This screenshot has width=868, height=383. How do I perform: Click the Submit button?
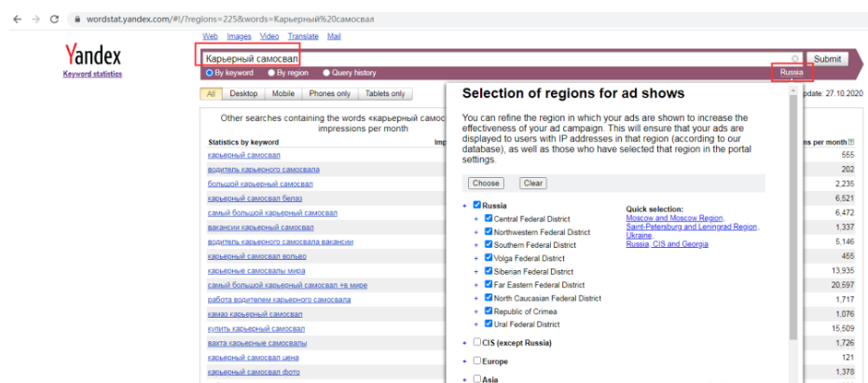coord(827,59)
